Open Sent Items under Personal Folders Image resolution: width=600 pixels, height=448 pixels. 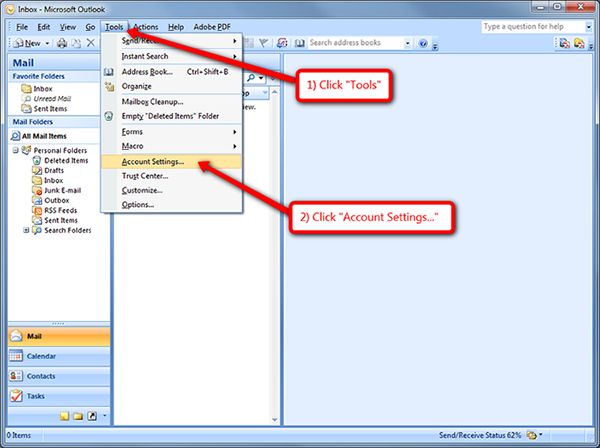pos(55,220)
